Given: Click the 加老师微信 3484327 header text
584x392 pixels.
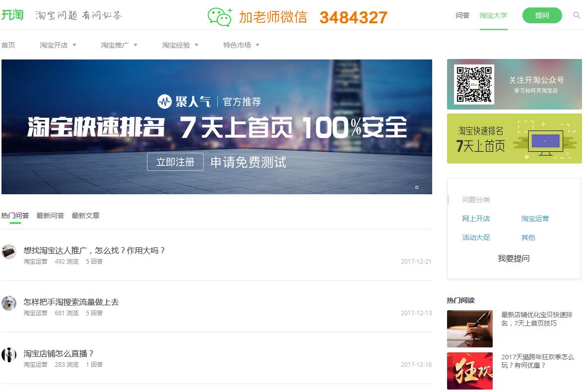Looking at the screenshot, I should tap(313, 17).
